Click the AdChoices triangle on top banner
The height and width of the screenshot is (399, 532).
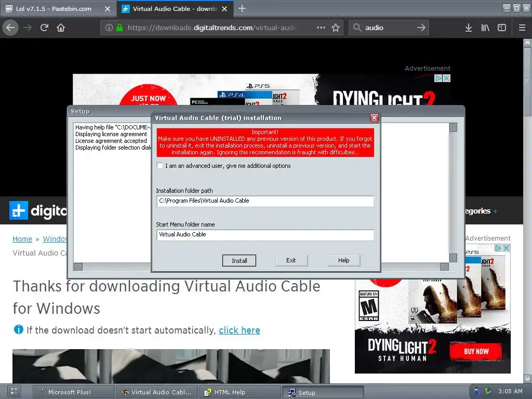pos(438,78)
